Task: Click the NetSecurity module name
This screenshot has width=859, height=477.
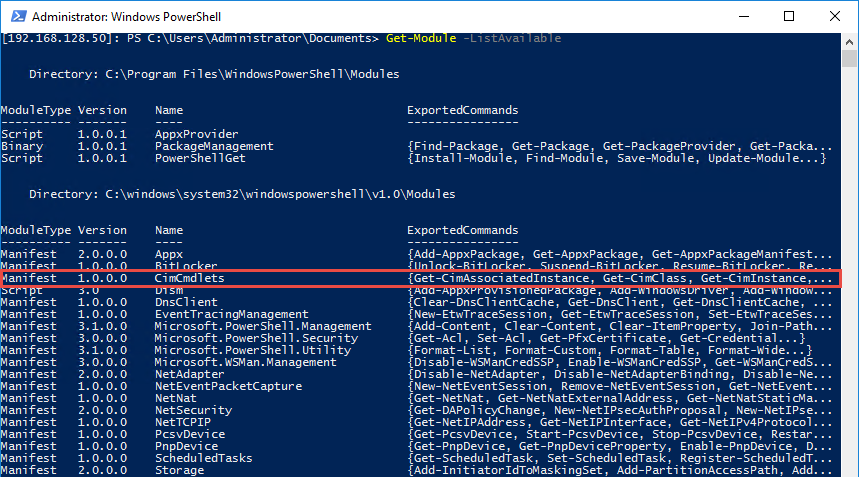Action: coord(193,411)
